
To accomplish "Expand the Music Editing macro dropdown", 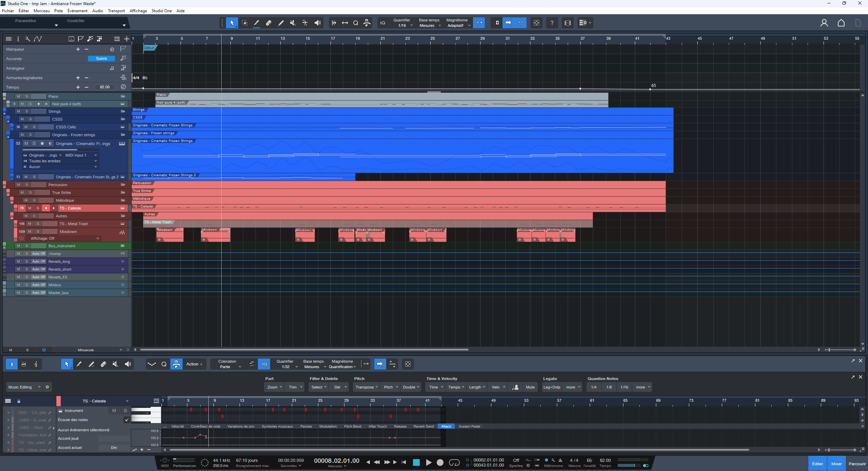I will [x=24, y=387].
